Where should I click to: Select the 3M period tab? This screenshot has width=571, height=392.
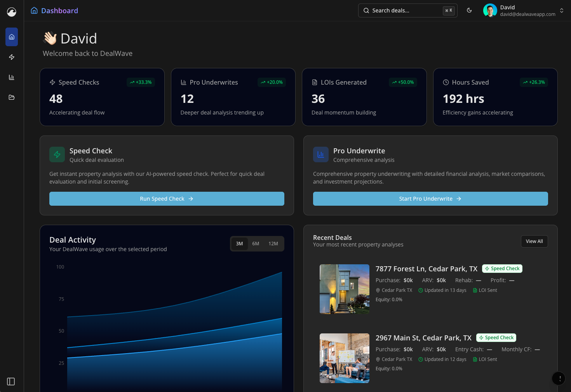pos(239,244)
